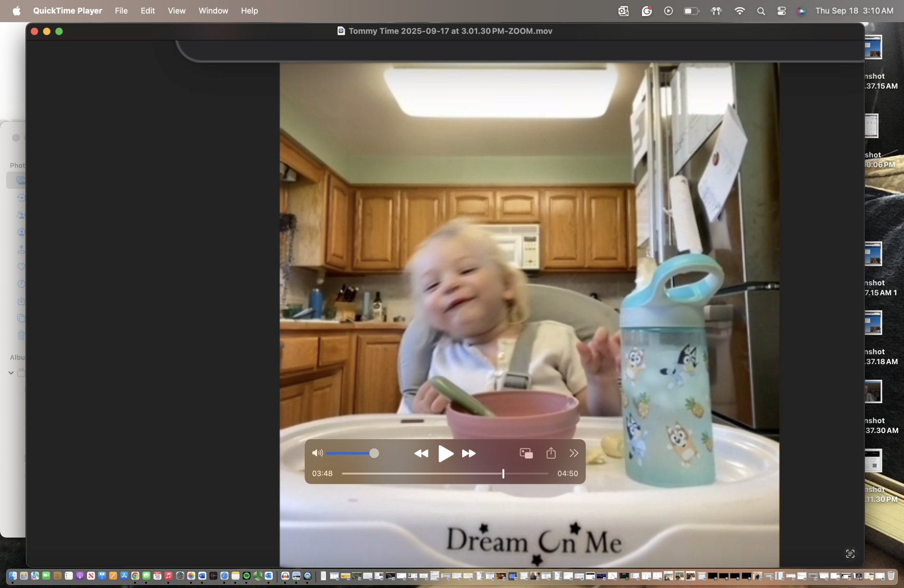The image size is (904, 588).
Task: Activate Live Text scan icon in video corner
Action: (850, 554)
